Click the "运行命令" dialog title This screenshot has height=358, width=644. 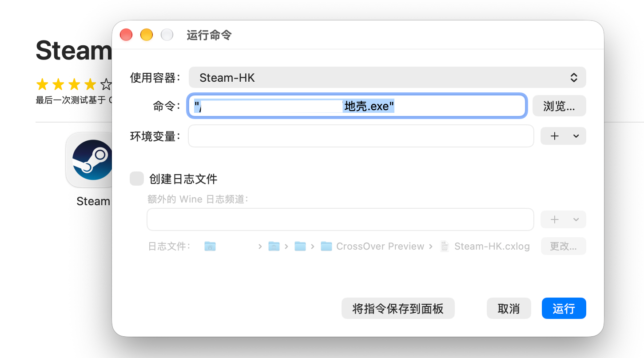[209, 35]
